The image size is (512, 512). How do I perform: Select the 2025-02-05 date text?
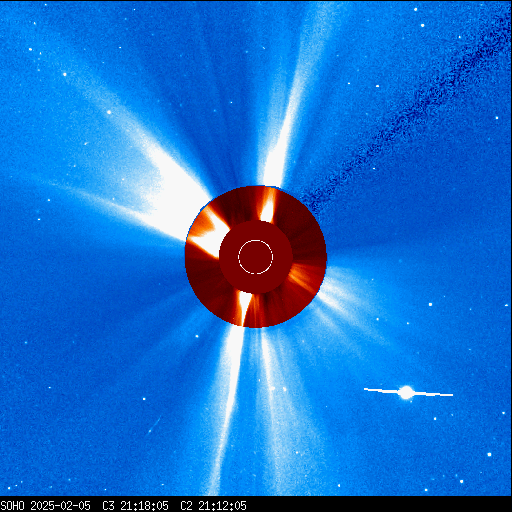coord(60,506)
